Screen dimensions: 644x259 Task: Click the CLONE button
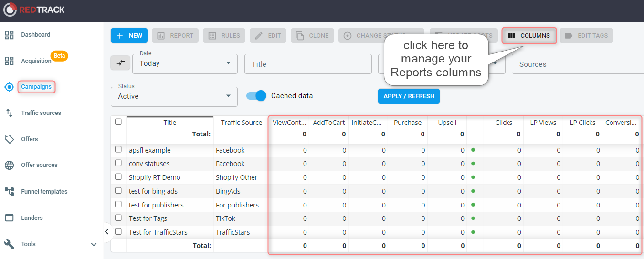click(313, 36)
